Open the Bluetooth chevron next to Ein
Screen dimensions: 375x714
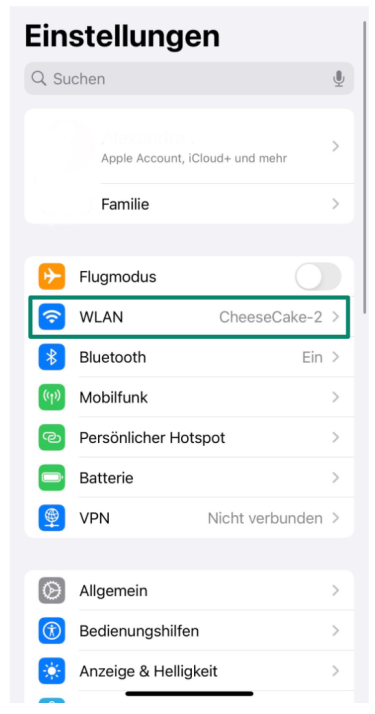(336, 357)
